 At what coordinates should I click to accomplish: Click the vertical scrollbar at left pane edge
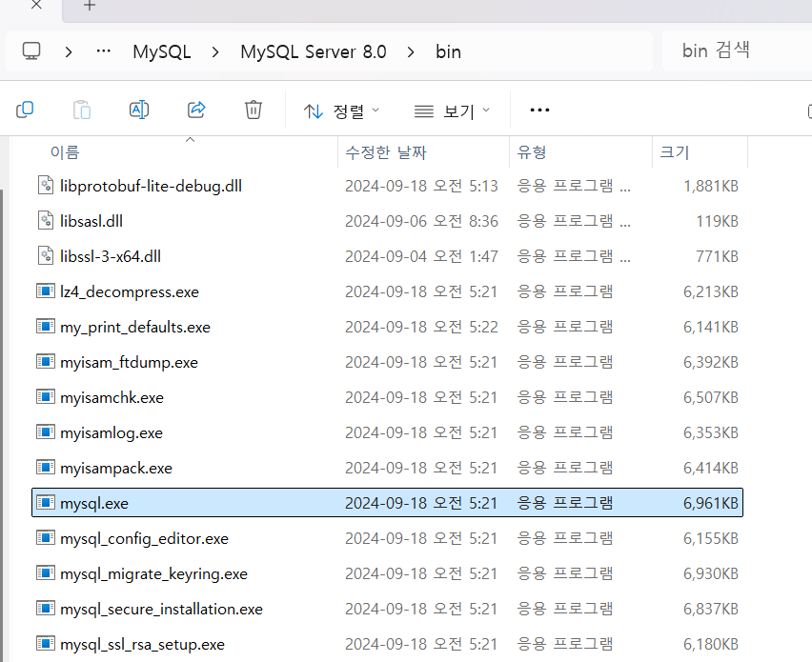click(x=2, y=425)
